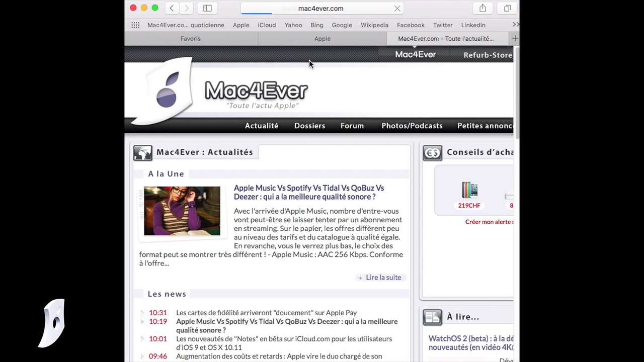
Task: Click the 219CHF price label
Action: (x=469, y=206)
